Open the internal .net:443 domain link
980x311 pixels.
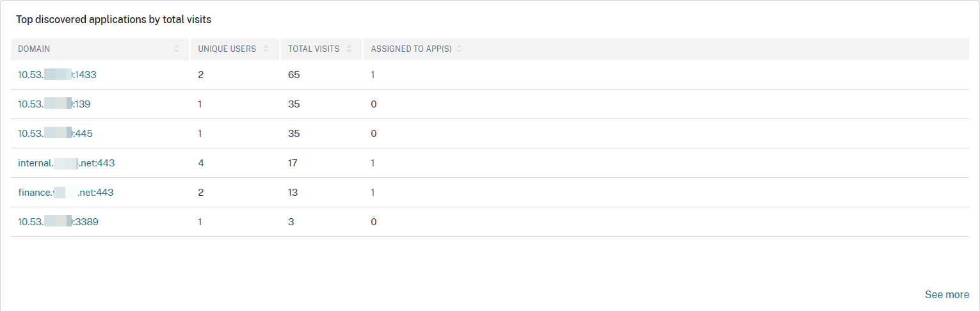tap(66, 163)
